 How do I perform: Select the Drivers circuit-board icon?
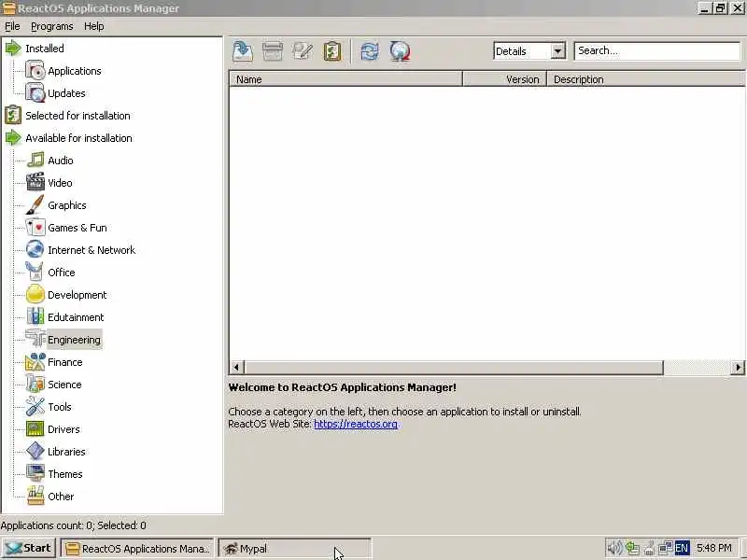click(35, 428)
